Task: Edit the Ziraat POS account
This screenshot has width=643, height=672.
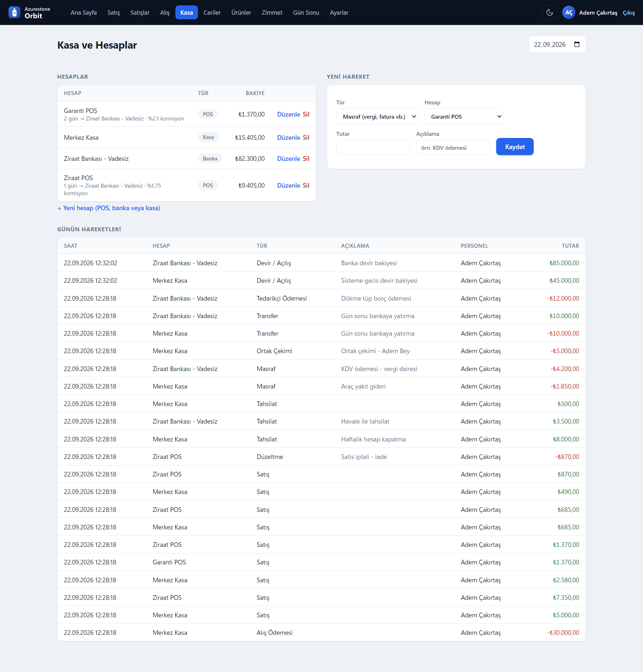Action: pos(289,186)
